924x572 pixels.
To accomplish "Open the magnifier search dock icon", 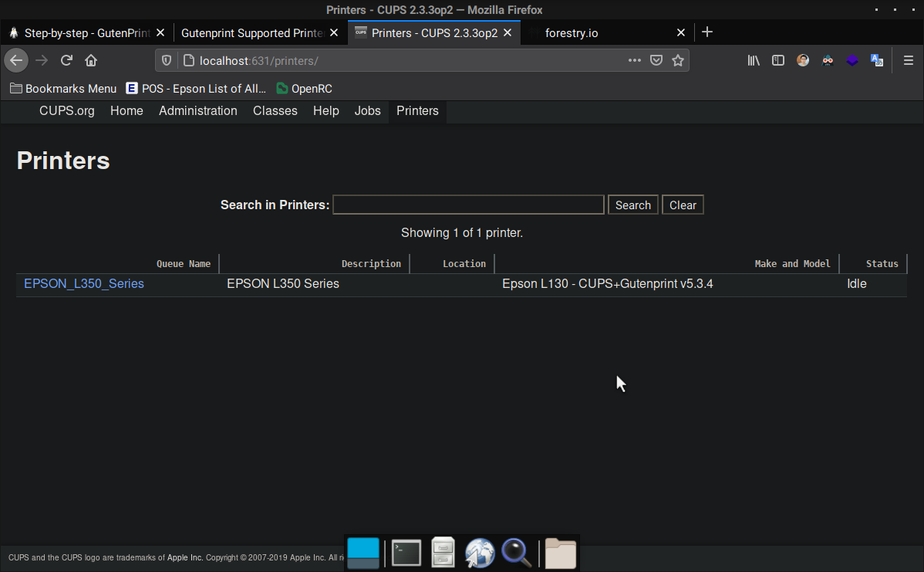I will coord(516,553).
